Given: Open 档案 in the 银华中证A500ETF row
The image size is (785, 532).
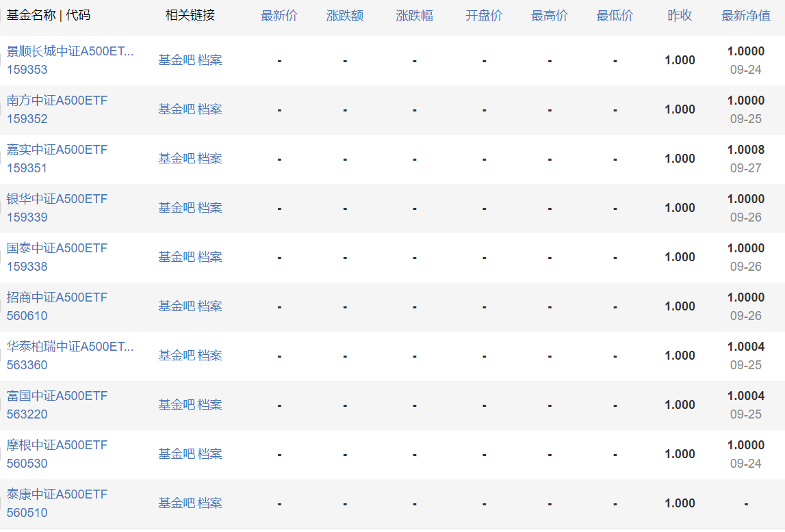Looking at the screenshot, I should 210,208.
